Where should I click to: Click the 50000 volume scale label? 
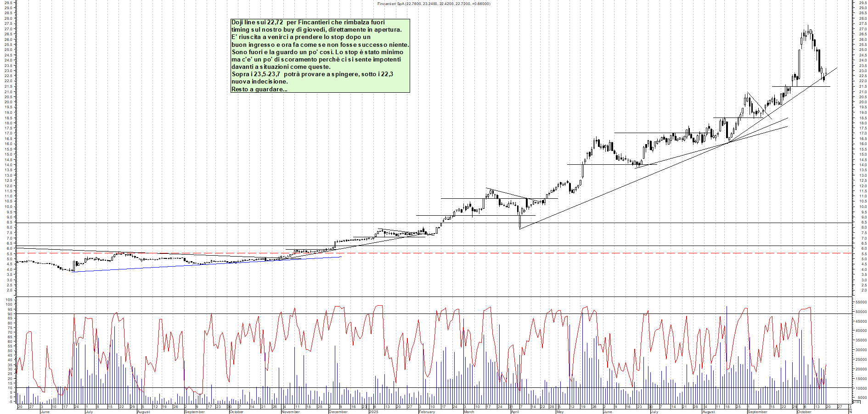(860, 312)
